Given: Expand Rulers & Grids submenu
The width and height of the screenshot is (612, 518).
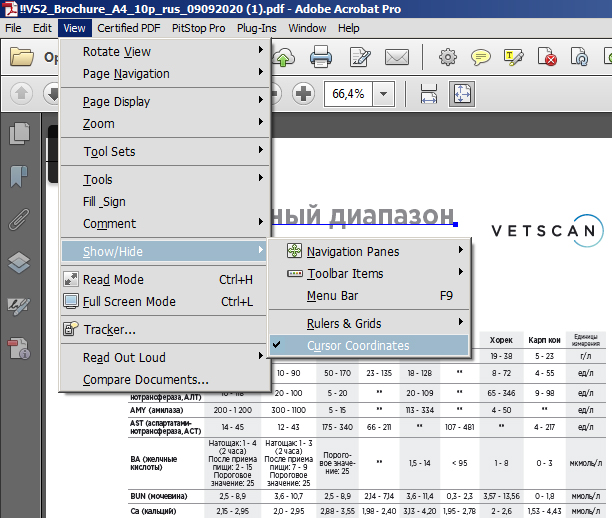Looking at the screenshot, I should [369, 323].
